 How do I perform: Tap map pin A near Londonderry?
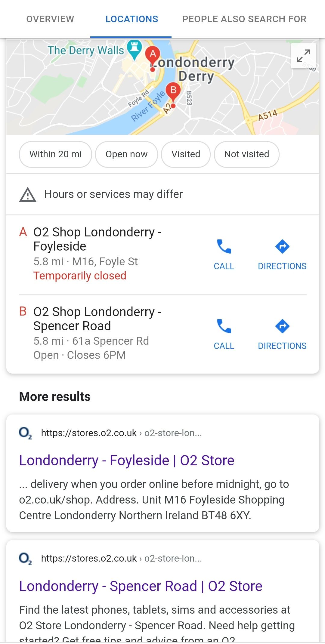(153, 55)
